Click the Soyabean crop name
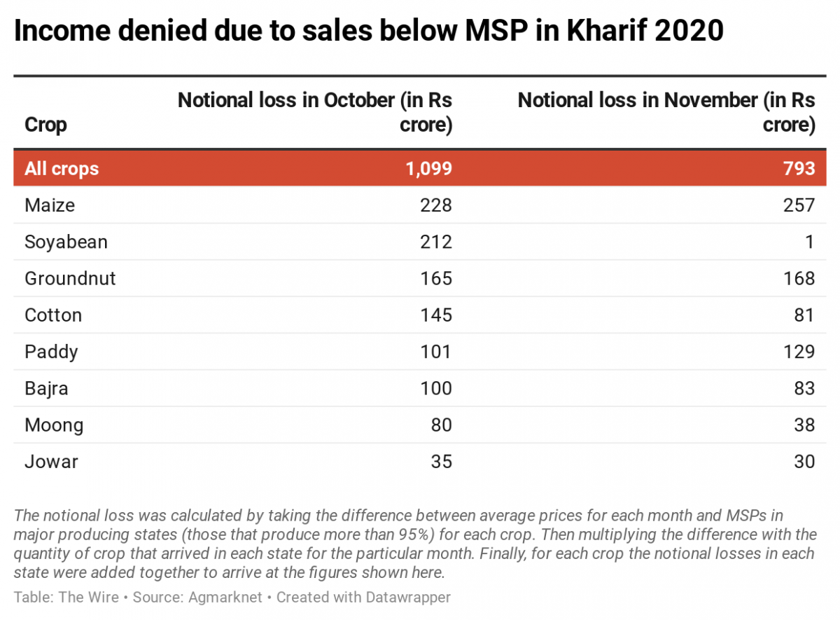 click(x=66, y=242)
